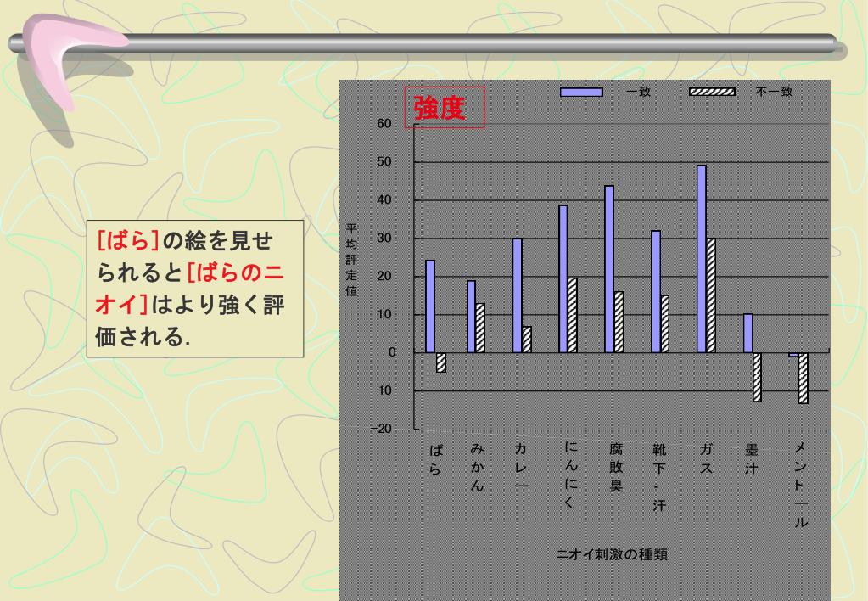The height and width of the screenshot is (601, 868).
Task: Click the 50 axis value
Action: click(384, 162)
